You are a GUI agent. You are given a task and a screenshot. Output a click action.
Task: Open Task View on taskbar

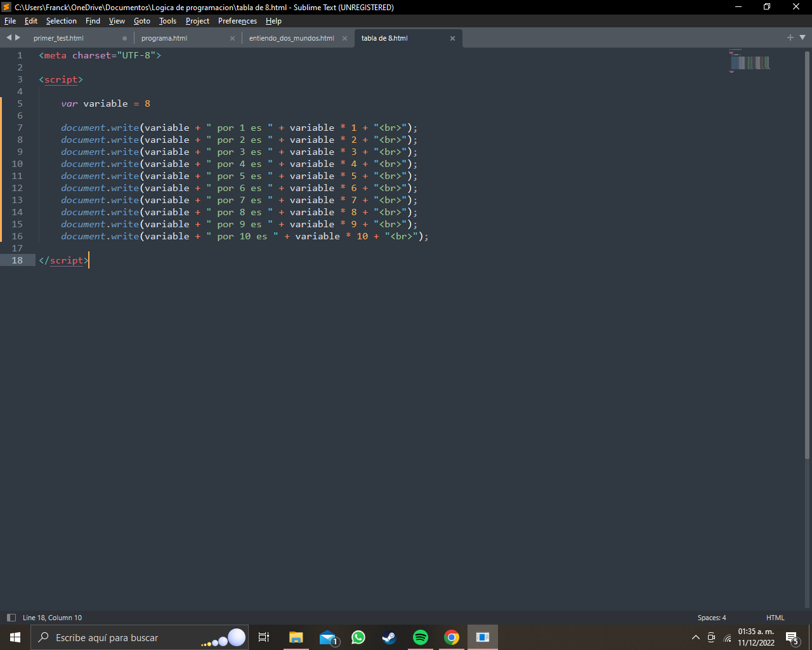tap(264, 637)
